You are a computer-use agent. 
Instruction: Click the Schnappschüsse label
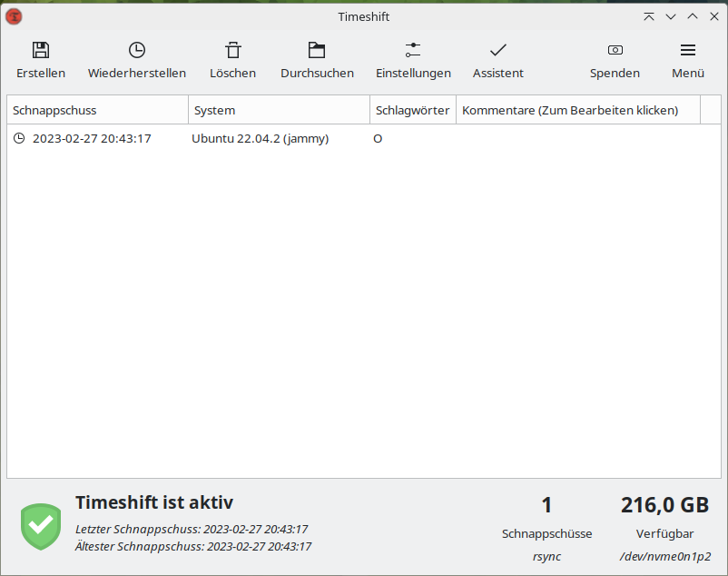pos(547,533)
